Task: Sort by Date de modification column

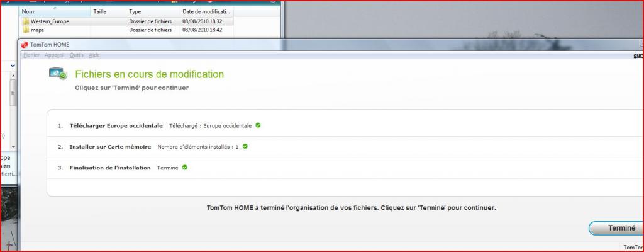Action: [208, 11]
